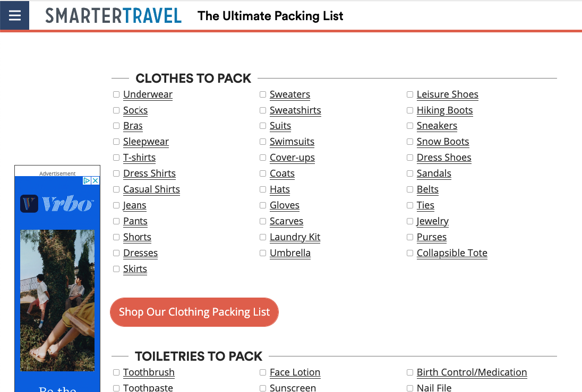Viewport: 582px width, 392px height.
Task: Check the Toothbrush checkbox
Action: click(116, 372)
